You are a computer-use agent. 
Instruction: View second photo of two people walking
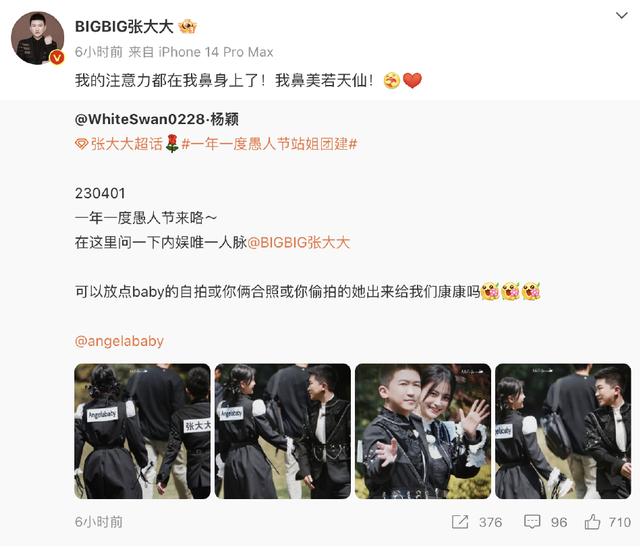point(283,431)
